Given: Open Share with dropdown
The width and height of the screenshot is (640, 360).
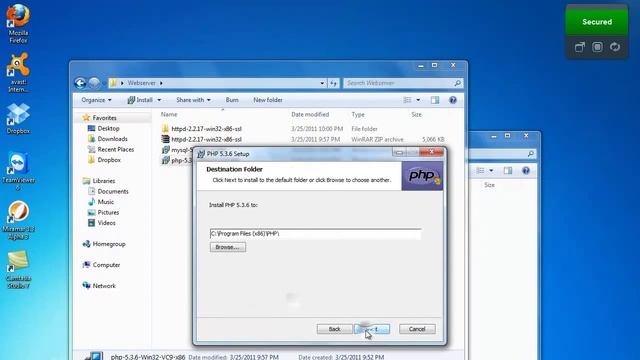Looking at the screenshot, I should point(193,100).
